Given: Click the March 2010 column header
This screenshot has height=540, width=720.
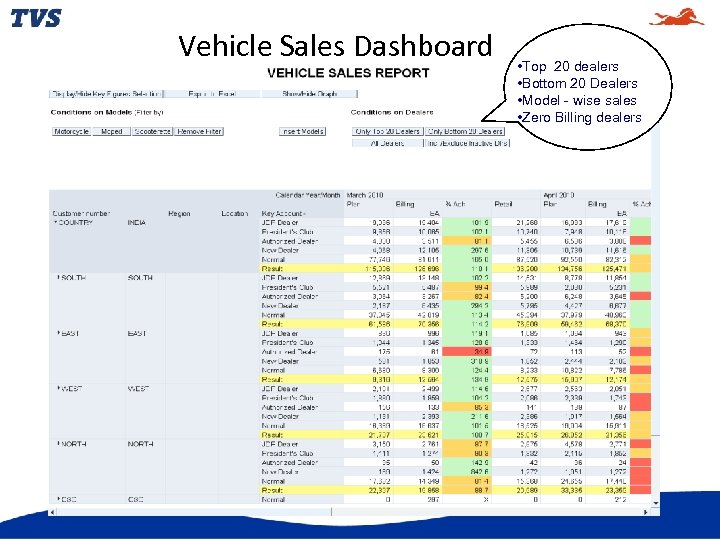Looking at the screenshot, I should (x=365, y=195).
